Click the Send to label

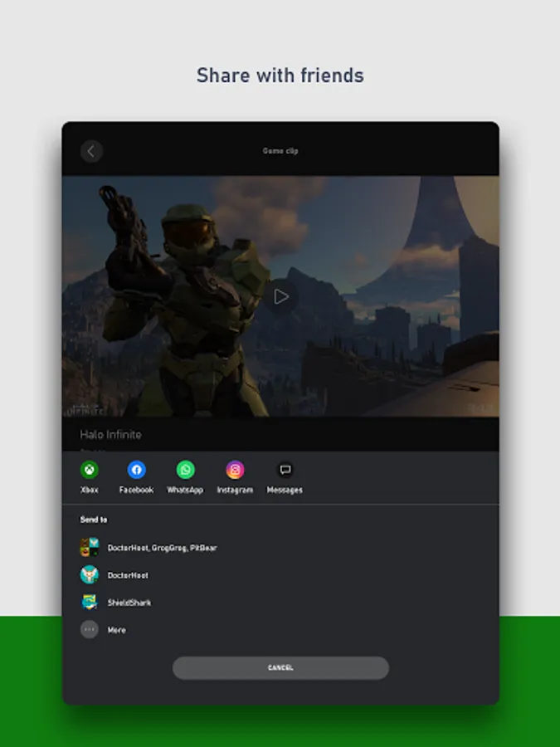93,520
